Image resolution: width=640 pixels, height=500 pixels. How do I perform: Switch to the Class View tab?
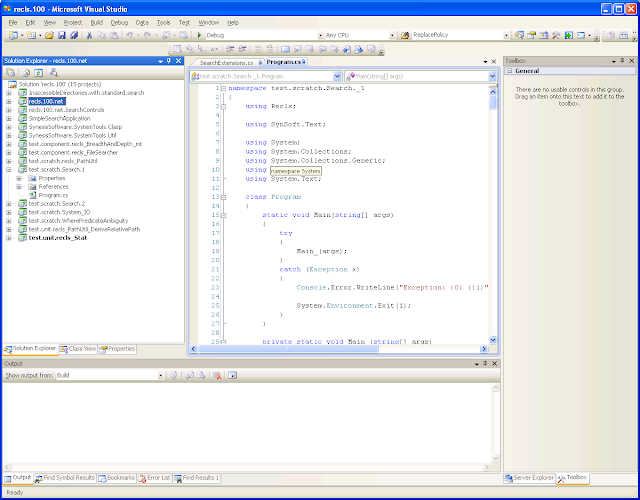[78, 349]
